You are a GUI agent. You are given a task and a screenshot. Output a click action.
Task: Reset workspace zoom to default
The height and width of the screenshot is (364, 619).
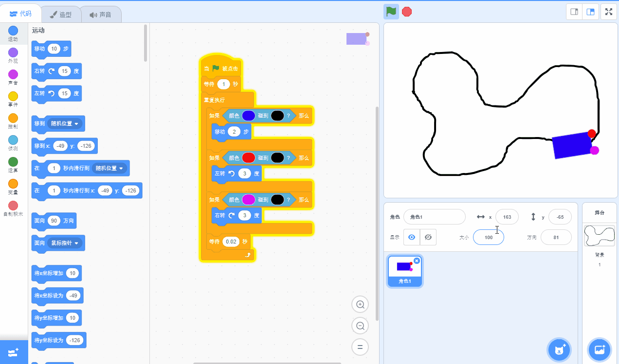click(360, 347)
